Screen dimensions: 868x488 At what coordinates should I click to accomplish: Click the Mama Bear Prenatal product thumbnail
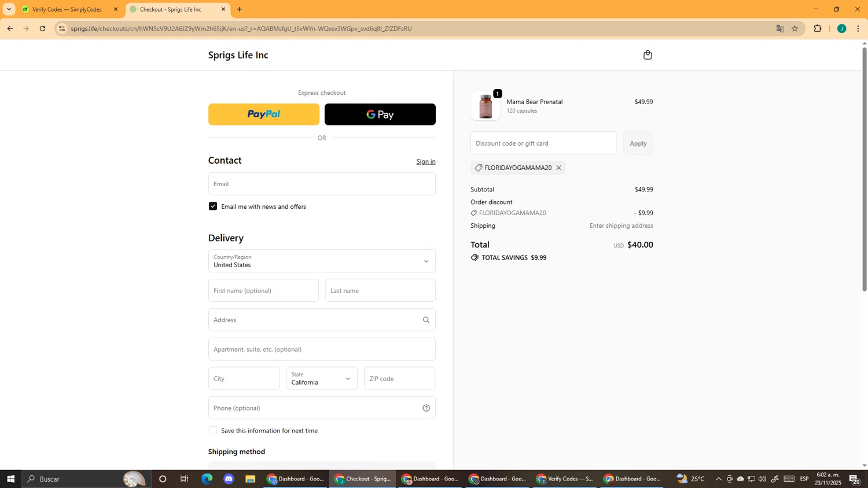486,106
